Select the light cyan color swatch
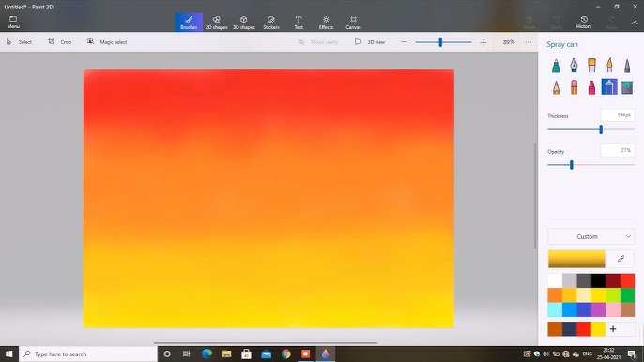644x362 pixels. 555,309
